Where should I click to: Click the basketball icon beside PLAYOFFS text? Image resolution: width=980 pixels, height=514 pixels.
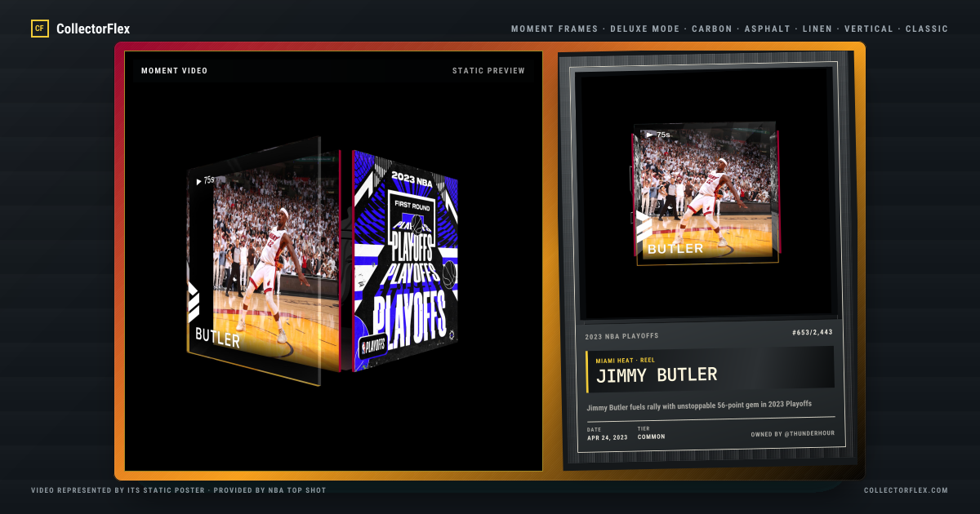click(448, 273)
